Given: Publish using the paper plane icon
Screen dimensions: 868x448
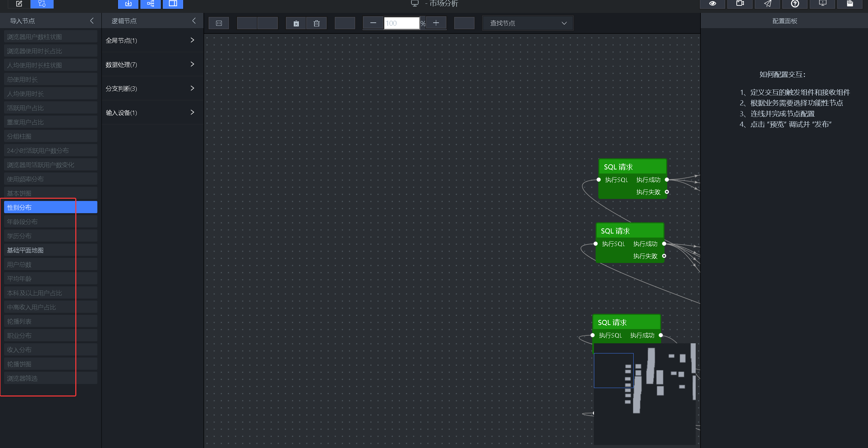Looking at the screenshot, I should [x=768, y=4].
